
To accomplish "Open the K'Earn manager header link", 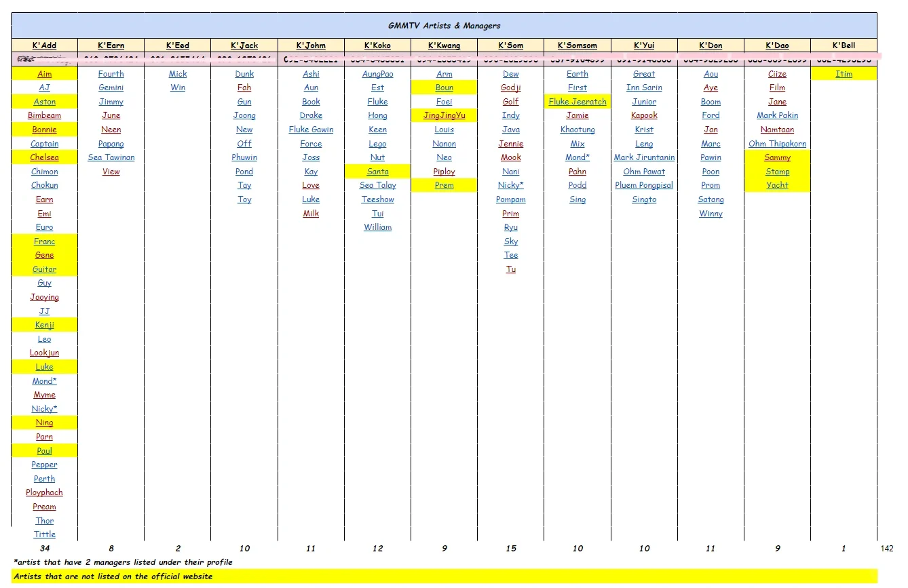I will [x=111, y=45].
